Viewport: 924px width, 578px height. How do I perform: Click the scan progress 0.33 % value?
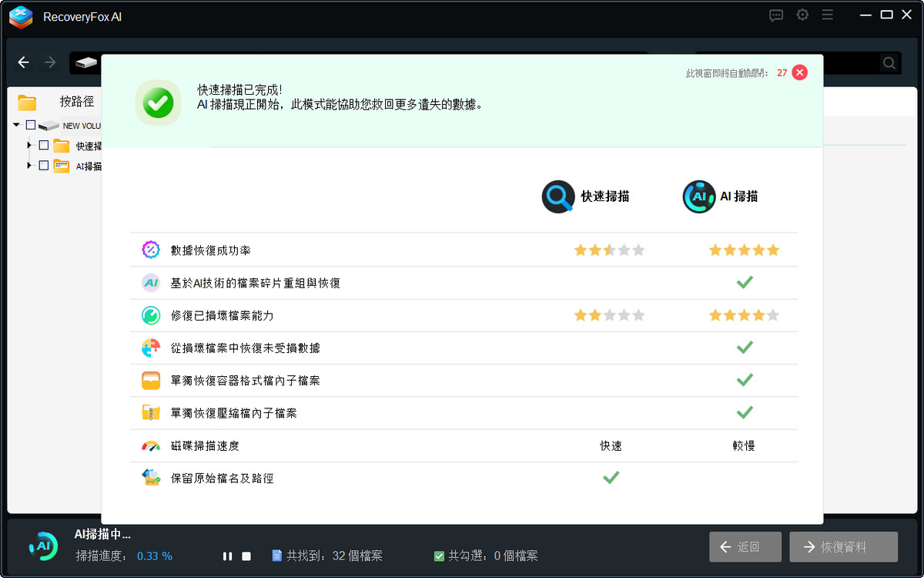point(155,556)
